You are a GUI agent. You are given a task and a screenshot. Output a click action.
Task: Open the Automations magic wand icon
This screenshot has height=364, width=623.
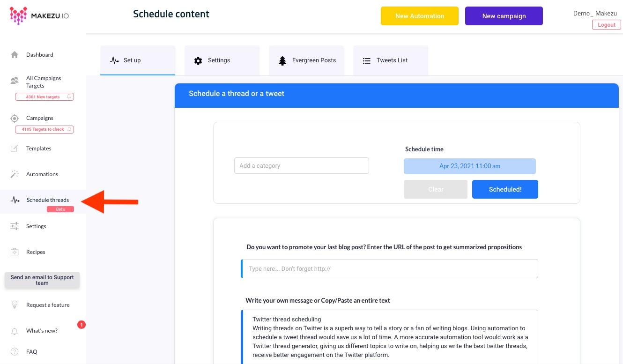pyautogui.click(x=15, y=174)
